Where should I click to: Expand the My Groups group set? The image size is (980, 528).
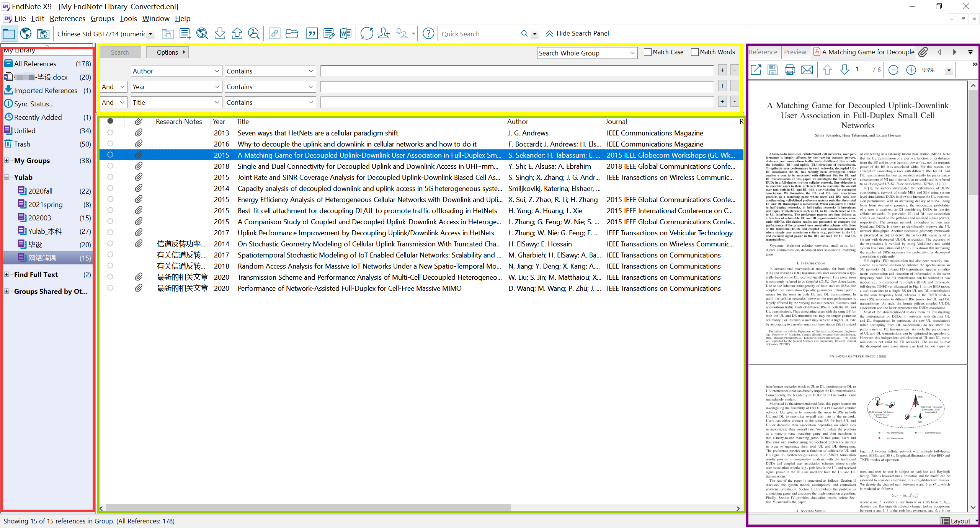click(7, 160)
